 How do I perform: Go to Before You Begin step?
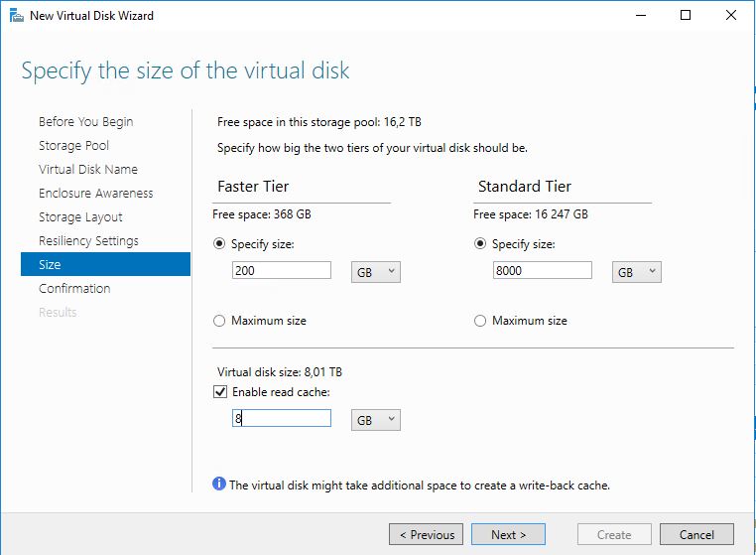click(x=86, y=121)
